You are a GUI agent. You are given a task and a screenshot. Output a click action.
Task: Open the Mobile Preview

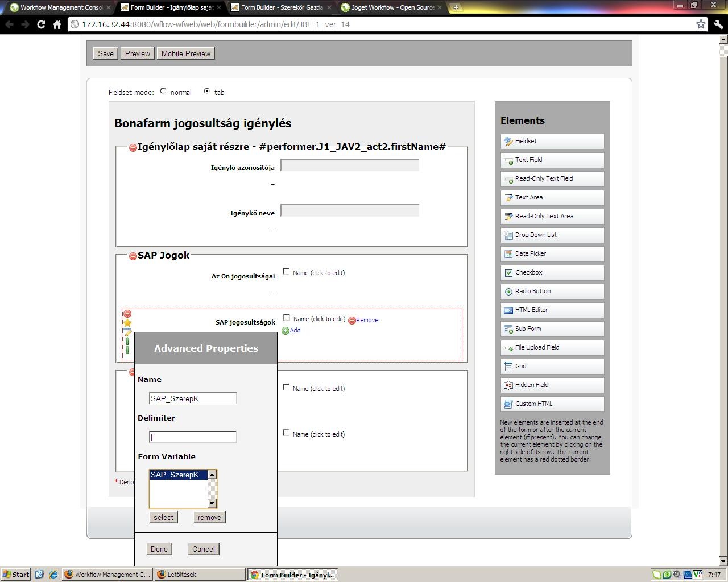tap(186, 53)
